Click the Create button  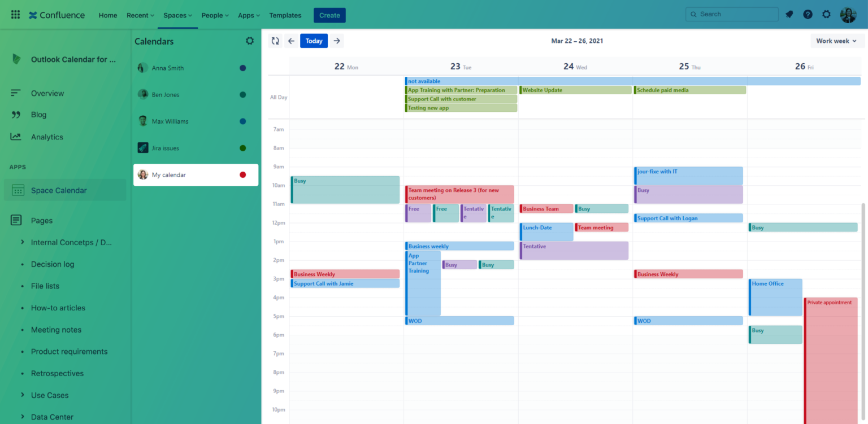329,15
